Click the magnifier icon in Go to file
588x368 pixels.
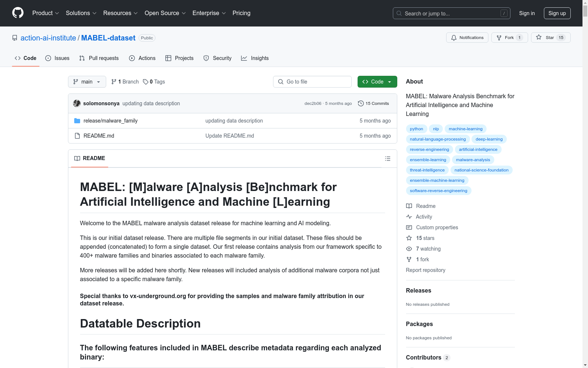point(281,82)
